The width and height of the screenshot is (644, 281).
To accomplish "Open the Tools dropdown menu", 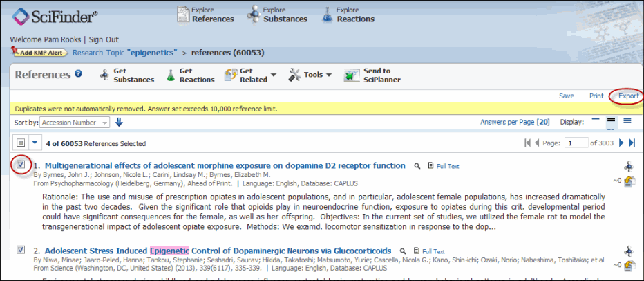I will [310, 75].
